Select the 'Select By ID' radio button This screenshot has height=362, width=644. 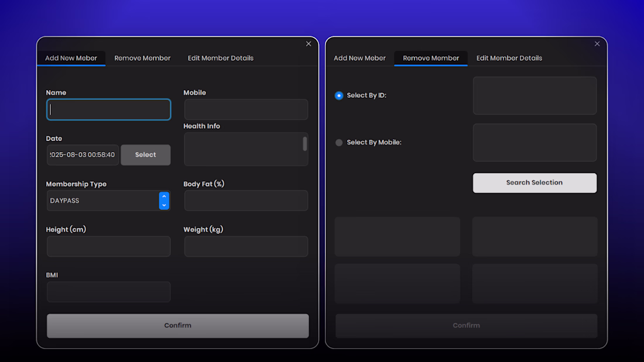tap(339, 96)
